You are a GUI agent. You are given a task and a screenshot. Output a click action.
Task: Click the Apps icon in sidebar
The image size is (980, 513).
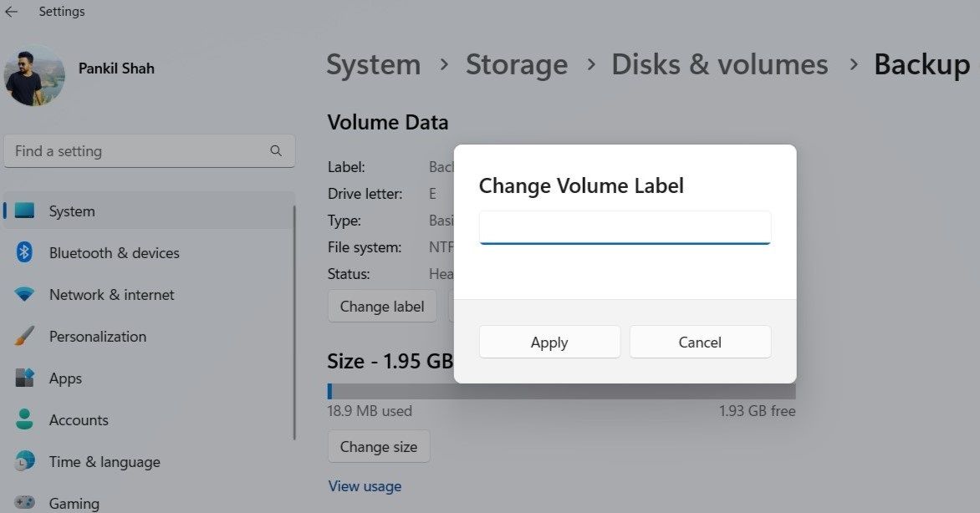pos(24,378)
